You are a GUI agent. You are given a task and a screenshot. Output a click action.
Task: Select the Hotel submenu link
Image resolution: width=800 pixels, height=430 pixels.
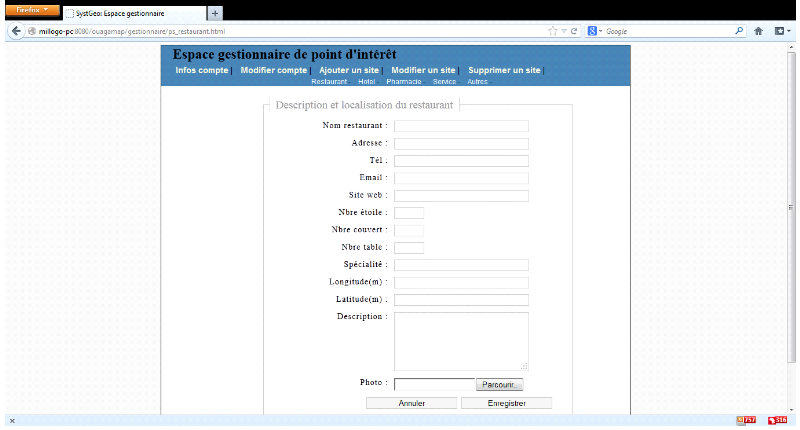366,82
